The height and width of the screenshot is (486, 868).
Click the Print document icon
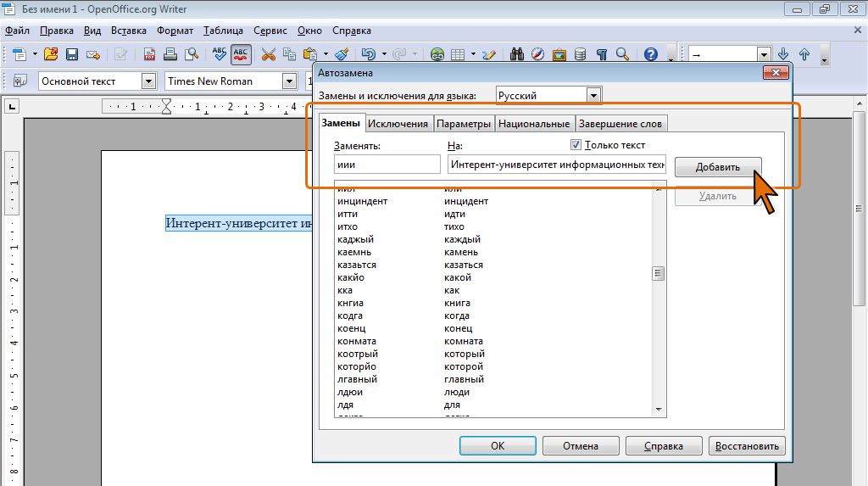(x=170, y=54)
